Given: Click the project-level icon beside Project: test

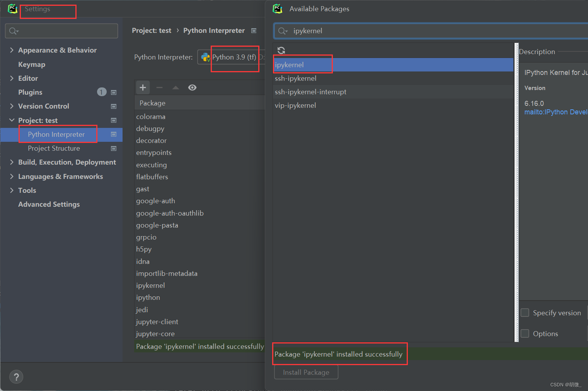Looking at the screenshot, I should 114,120.
